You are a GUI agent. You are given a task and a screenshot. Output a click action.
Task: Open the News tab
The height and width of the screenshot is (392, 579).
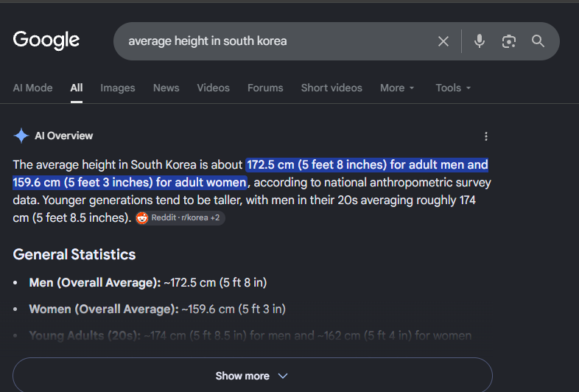(166, 88)
